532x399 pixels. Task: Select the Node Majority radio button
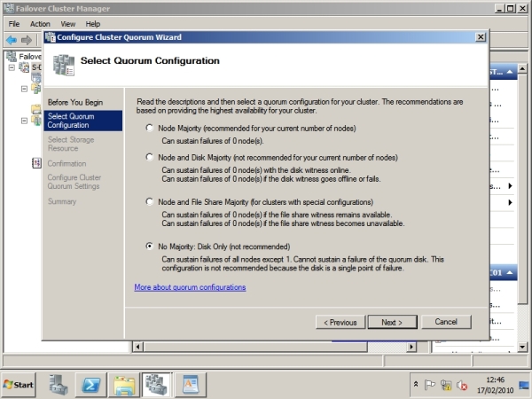pyautogui.click(x=149, y=128)
